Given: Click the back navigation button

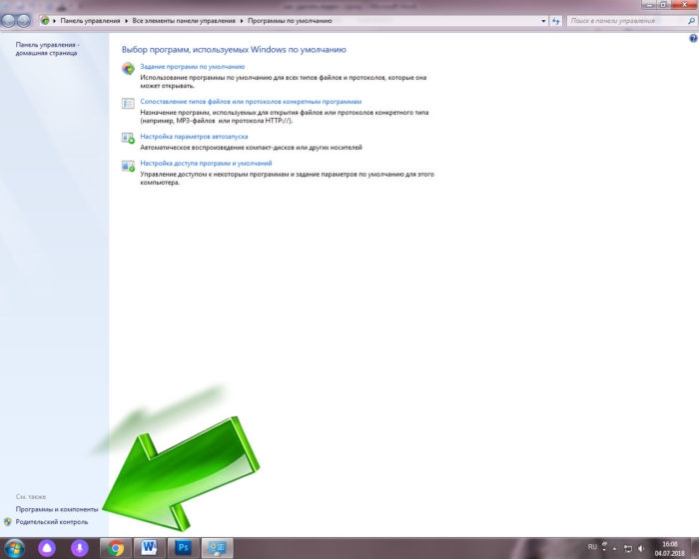Looking at the screenshot, I should click(x=8, y=21).
